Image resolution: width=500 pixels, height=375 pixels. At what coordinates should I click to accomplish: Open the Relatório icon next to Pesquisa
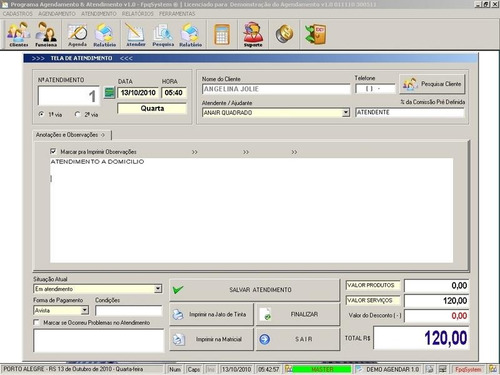(x=190, y=34)
